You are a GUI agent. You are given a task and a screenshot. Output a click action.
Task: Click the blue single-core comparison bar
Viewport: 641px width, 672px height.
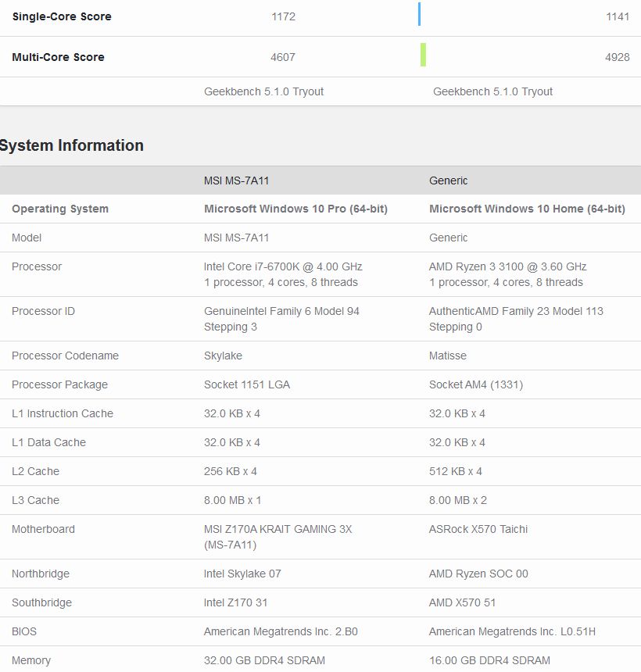pos(419,14)
